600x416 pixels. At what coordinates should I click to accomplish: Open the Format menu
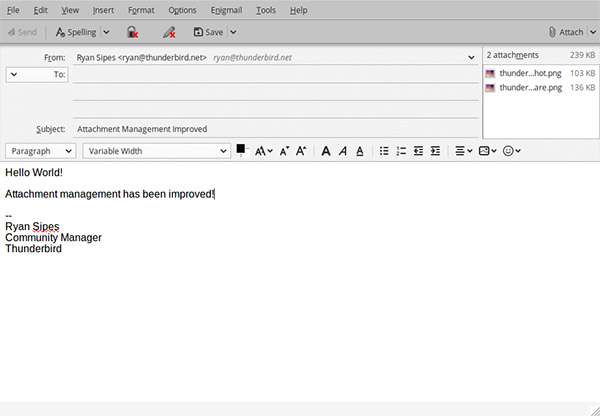click(141, 10)
